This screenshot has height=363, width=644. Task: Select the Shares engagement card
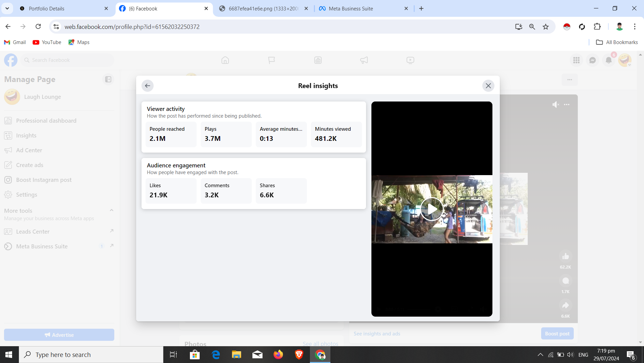[x=281, y=191]
